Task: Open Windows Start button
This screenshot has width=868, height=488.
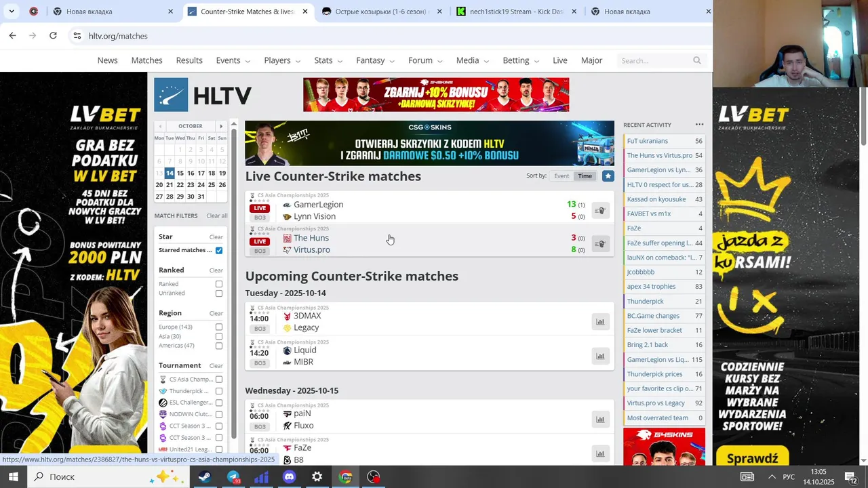Action: click(13, 476)
